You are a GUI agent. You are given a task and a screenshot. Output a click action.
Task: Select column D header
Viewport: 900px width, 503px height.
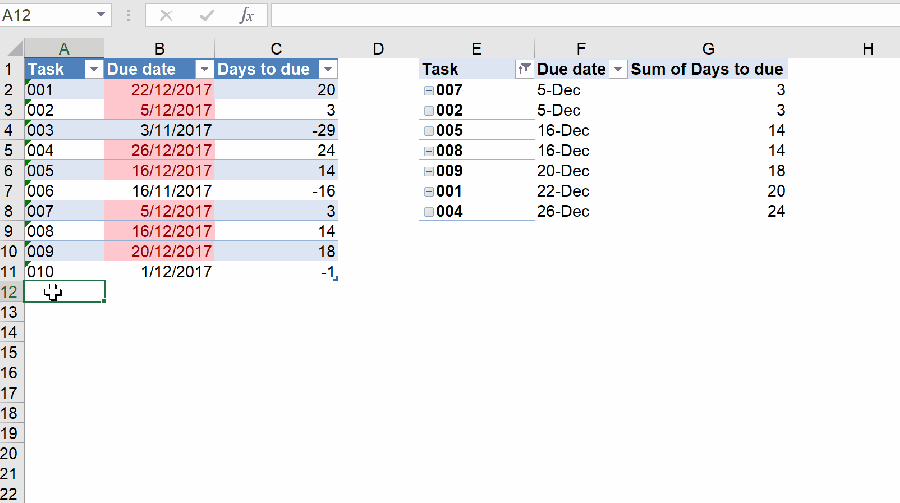point(378,49)
